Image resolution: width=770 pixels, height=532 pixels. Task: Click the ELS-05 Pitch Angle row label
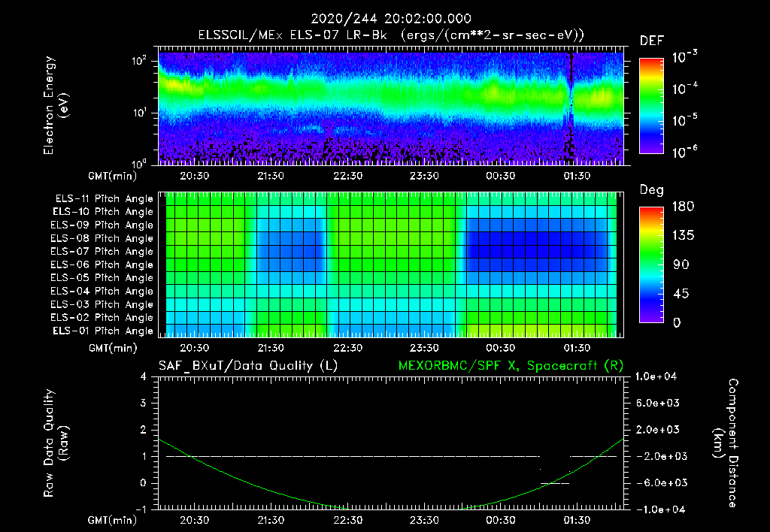pos(102,278)
